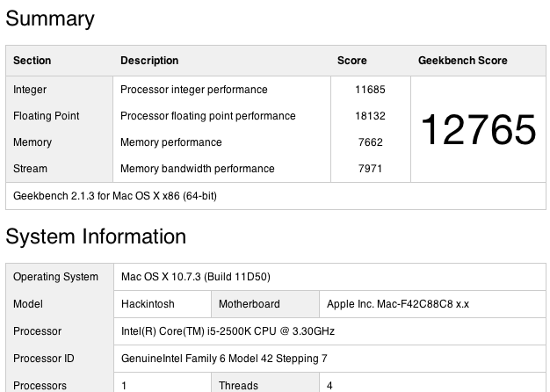Image resolution: width=550 pixels, height=392 pixels.
Task: Click the Summary heading
Action: tap(50, 18)
